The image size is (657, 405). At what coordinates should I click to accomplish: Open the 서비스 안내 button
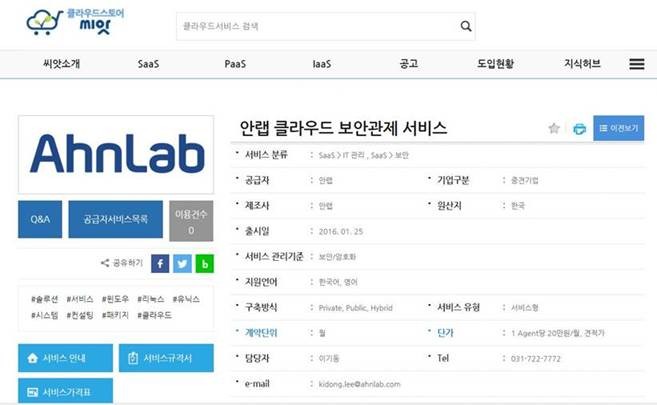(x=65, y=358)
